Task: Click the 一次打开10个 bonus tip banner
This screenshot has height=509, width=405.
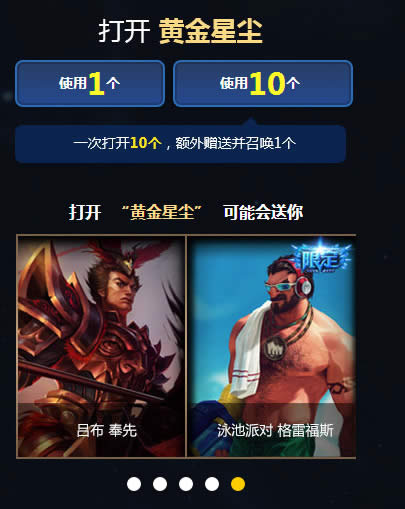Action: [180, 144]
